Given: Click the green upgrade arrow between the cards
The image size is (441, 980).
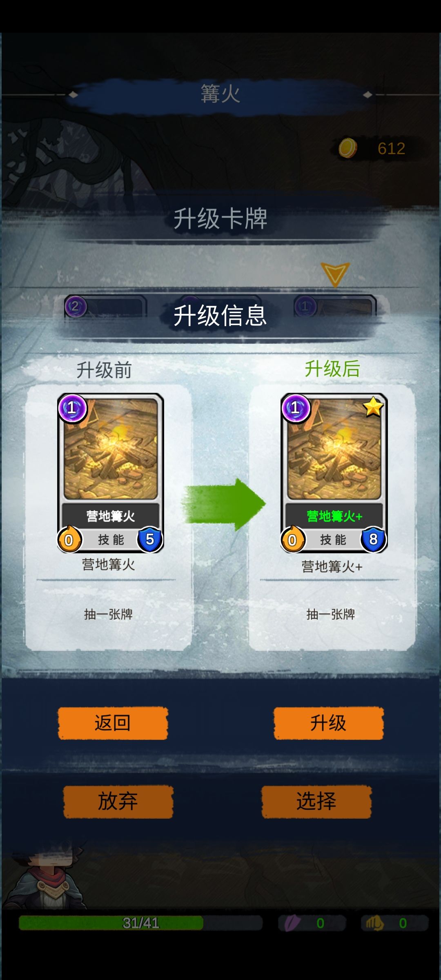Looking at the screenshot, I should (223, 504).
